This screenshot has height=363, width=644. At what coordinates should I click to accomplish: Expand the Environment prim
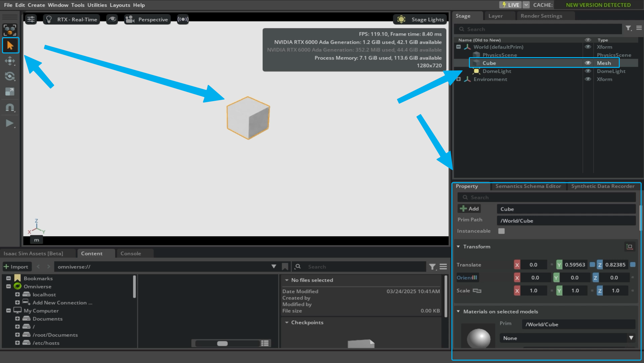pyautogui.click(x=458, y=79)
